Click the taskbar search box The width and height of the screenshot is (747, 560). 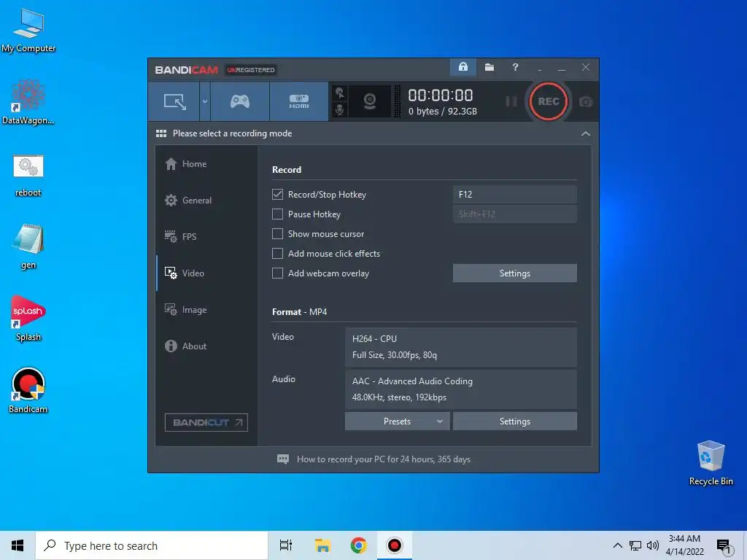(x=152, y=545)
